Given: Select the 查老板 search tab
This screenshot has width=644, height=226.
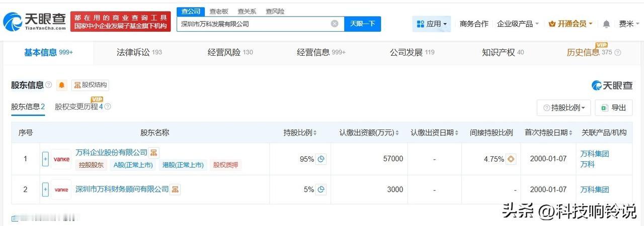Looking at the screenshot, I should (x=219, y=11).
